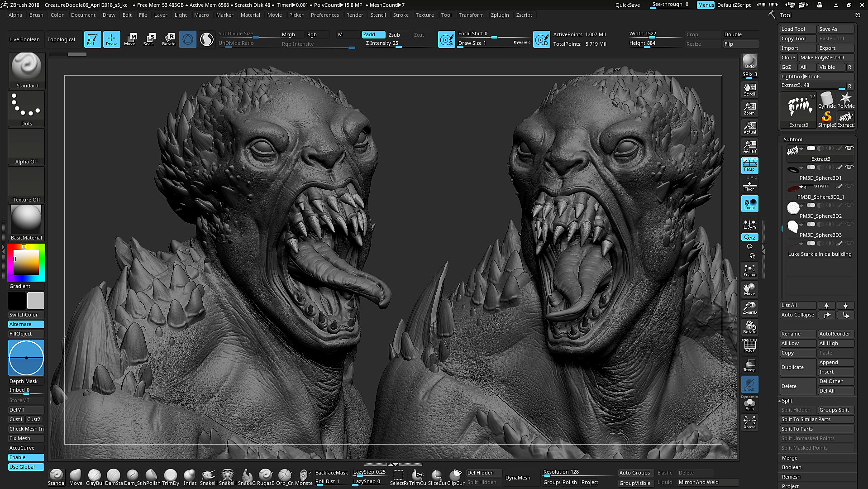868x489 pixels.
Task: Toggle Local transformation mode
Action: (749, 204)
